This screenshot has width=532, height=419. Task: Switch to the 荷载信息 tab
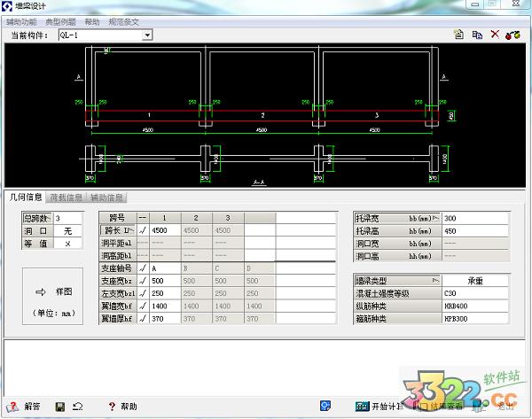[x=66, y=198]
